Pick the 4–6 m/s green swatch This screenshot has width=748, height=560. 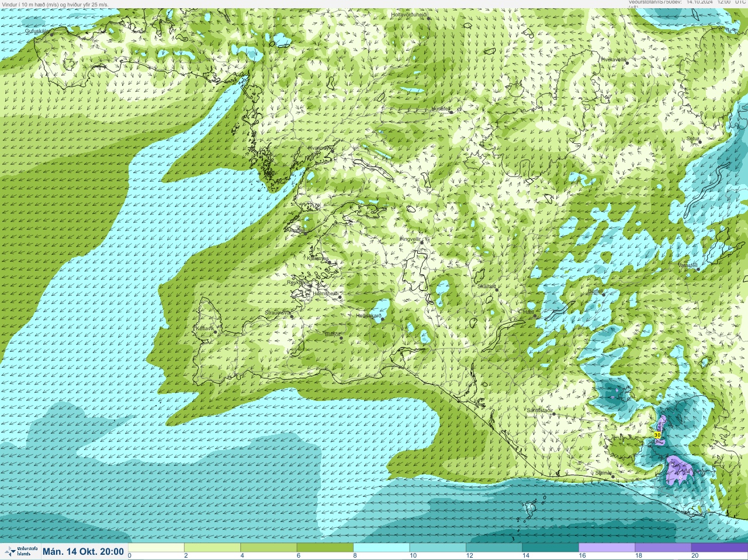tap(269, 548)
